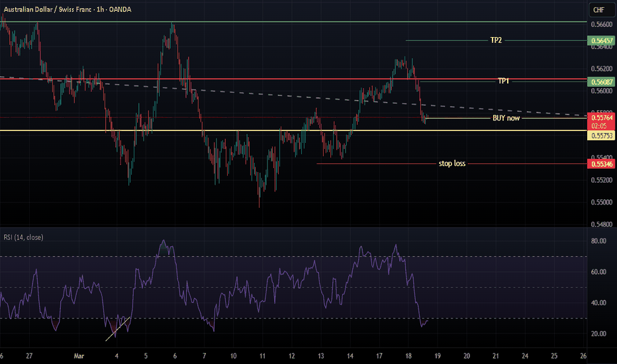Click the 02:05 candle countdown timer
Screen dimensions: 617x364
point(599,126)
